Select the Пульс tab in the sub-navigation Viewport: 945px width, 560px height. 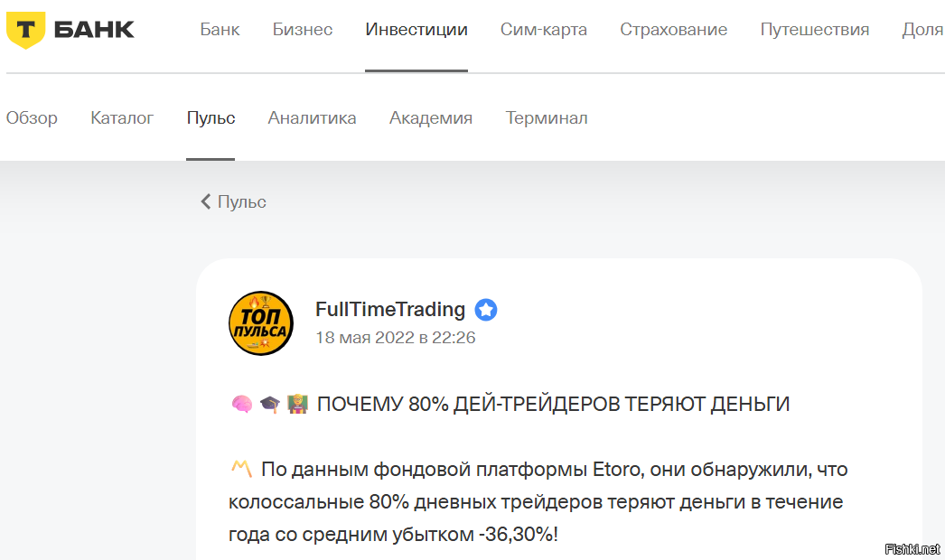(x=211, y=118)
